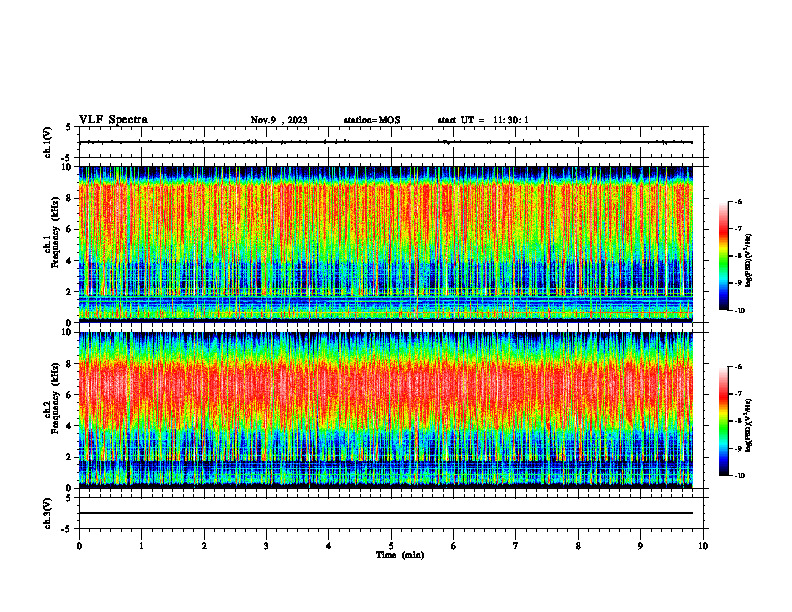Image resolution: width=792 pixels, height=612 pixels.
Task: Click time axis tick label "7"
Action: [x=516, y=546]
